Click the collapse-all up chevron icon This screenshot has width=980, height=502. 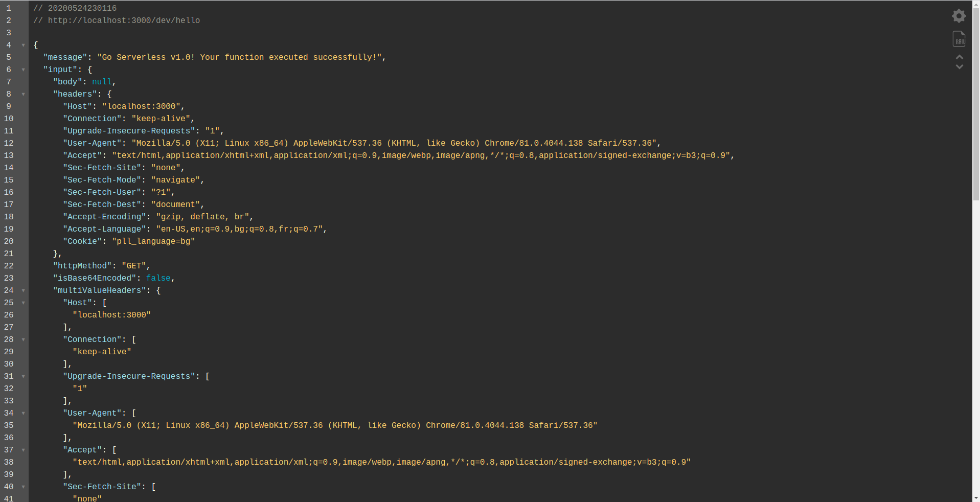click(960, 57)
